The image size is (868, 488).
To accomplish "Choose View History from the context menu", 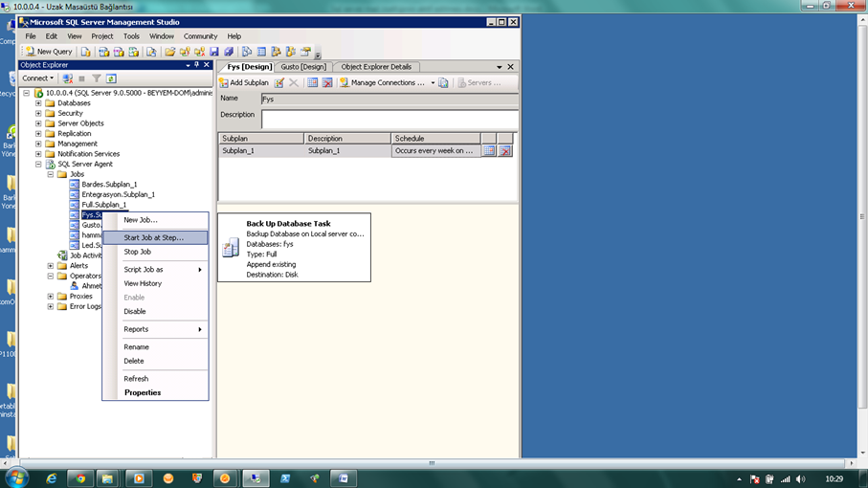I will (x=143, y=284).
